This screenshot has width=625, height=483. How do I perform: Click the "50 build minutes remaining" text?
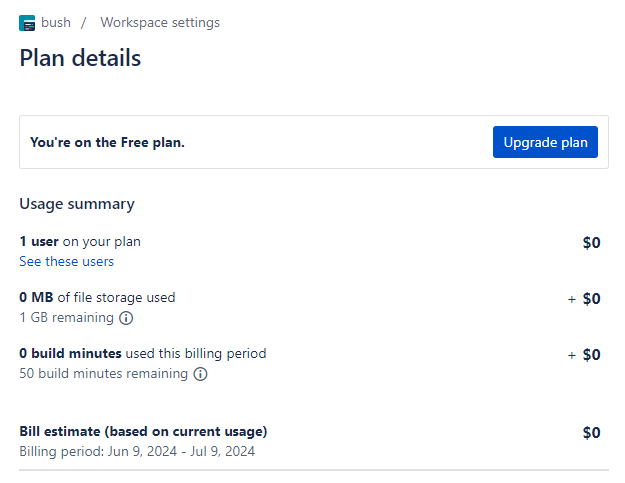(x=104, y=374)
